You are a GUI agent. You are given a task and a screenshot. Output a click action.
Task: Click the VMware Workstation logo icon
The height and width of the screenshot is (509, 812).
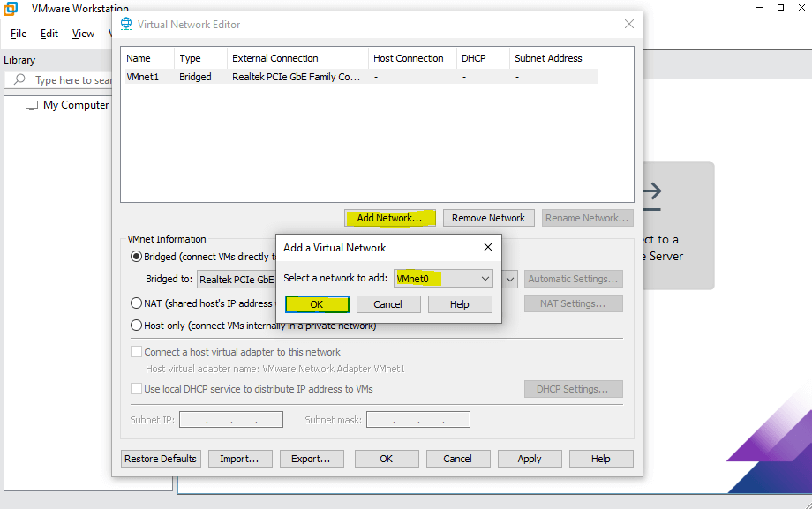(x=11, y=8)
